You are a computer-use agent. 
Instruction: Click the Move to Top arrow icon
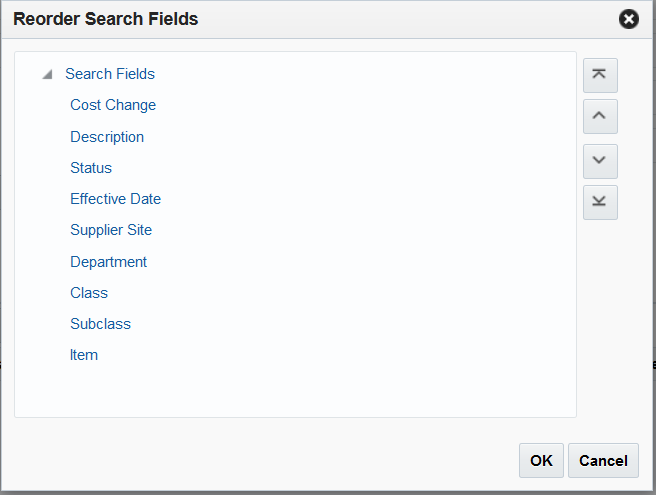click(x=600, y=75)
